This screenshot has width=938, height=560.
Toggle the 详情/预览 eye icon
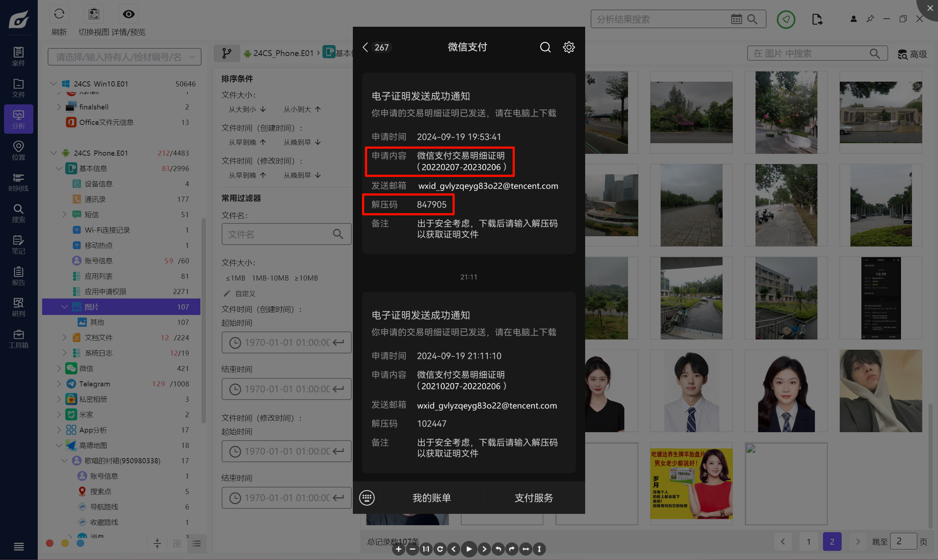pos(129,14)
